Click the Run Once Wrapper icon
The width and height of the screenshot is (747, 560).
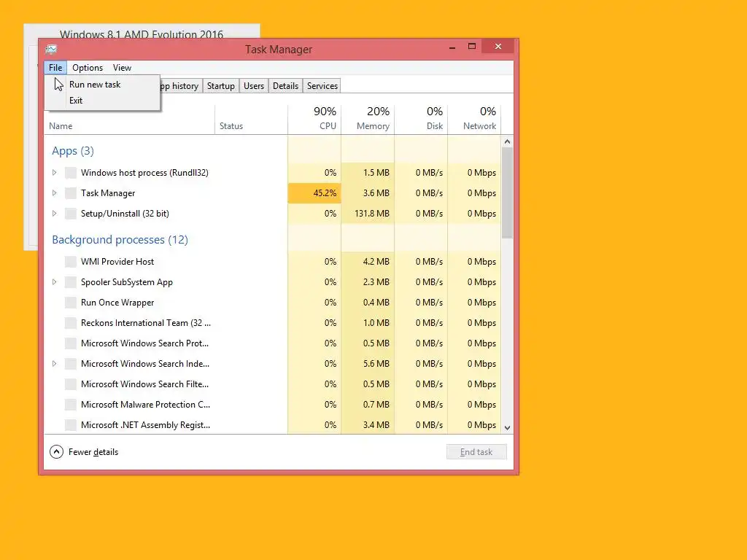click(71, 303)
